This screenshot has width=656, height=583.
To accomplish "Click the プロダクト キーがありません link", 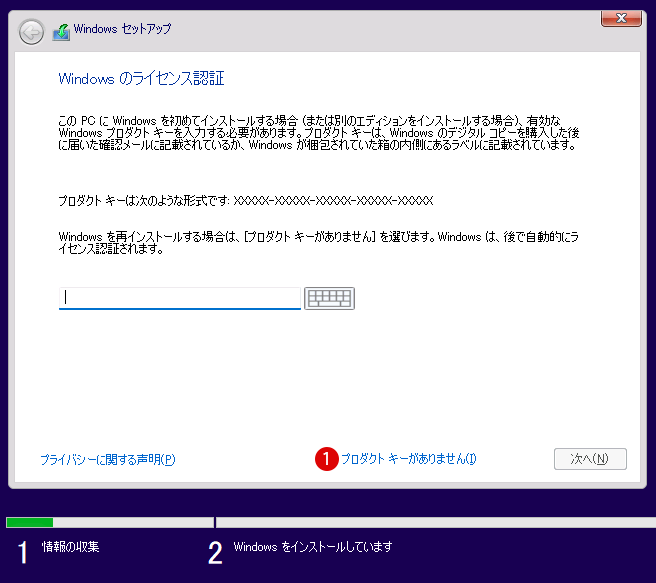I will [409, 459].
